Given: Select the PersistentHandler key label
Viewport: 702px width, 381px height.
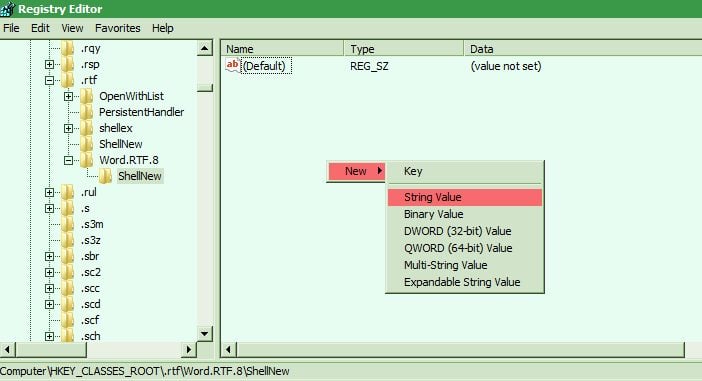Looking at the screenshot, I should pos(141,112).
